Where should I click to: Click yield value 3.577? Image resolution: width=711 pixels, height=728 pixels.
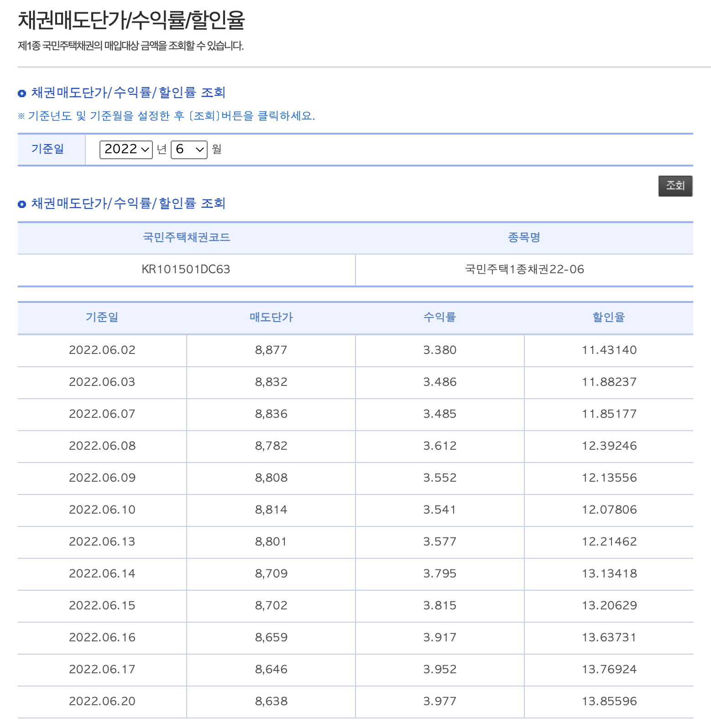coord(440,542)
